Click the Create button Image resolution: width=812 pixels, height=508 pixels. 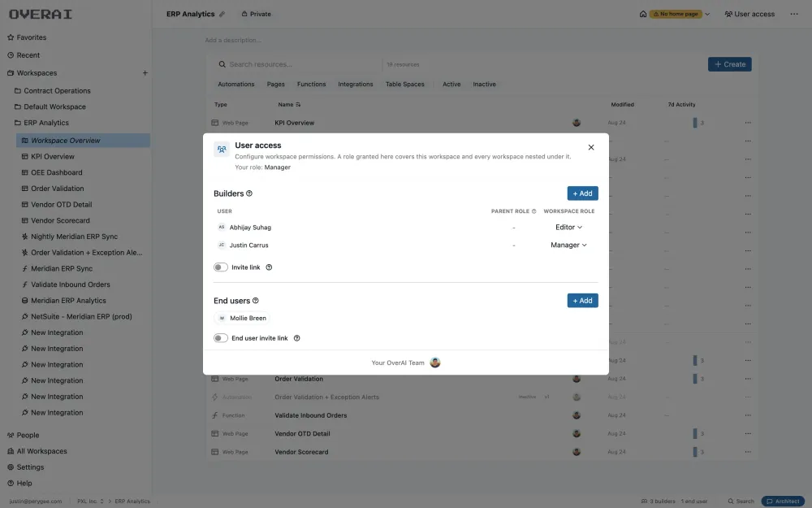pyautogui.click(x=730, y=64)
